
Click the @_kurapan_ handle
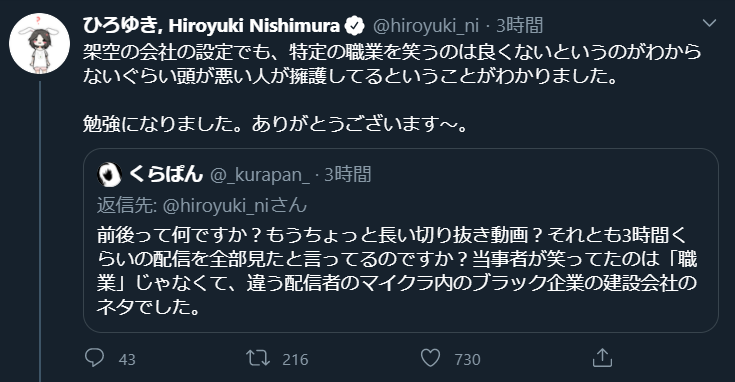(x=260, y=175)
